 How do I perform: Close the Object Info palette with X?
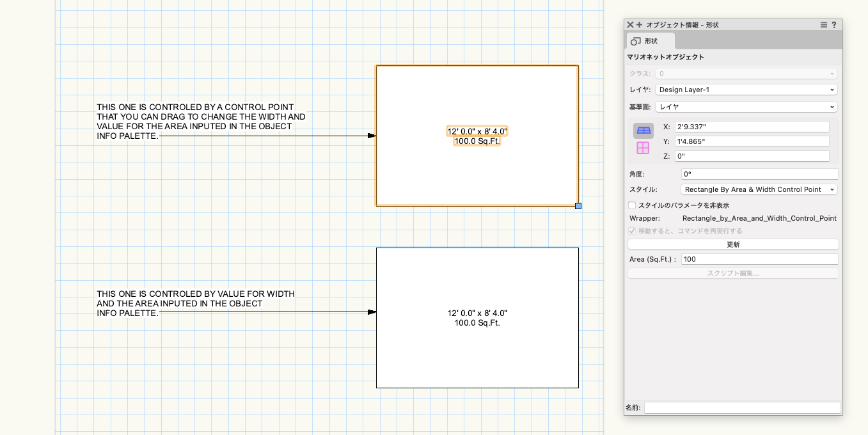[630, 25]
